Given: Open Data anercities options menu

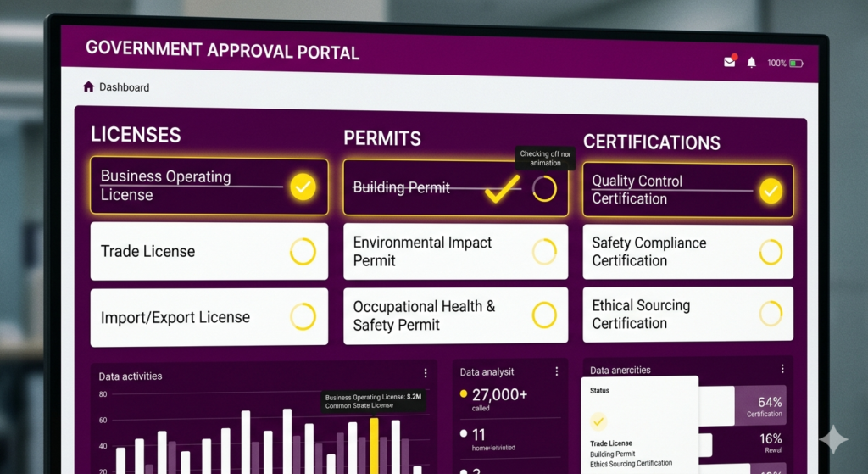Looking at the screenshot, I should [782, 369].
